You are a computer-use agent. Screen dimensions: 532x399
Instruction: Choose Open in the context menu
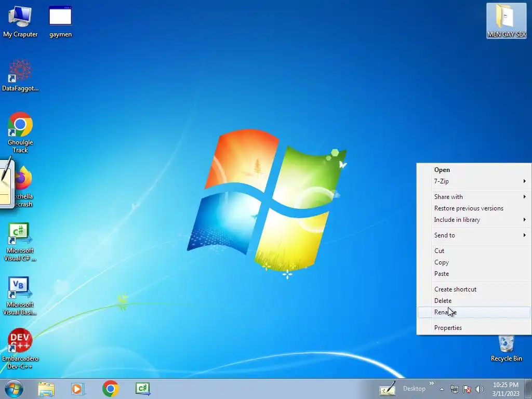[474, 170]
